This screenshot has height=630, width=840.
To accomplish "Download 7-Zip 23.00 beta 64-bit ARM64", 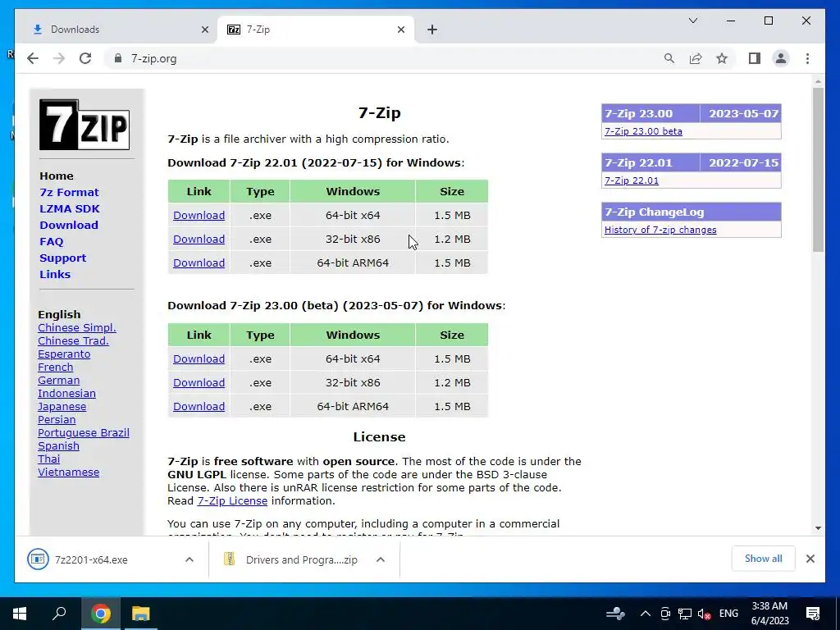I will pos(199,407).
